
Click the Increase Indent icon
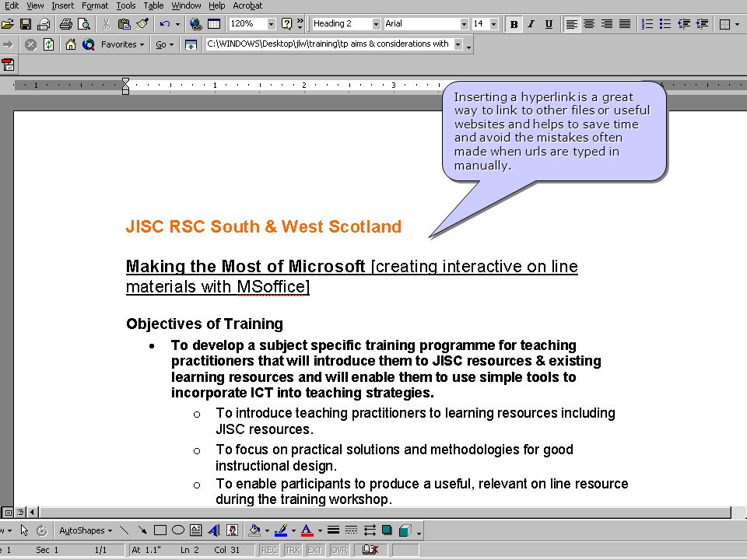702,24
